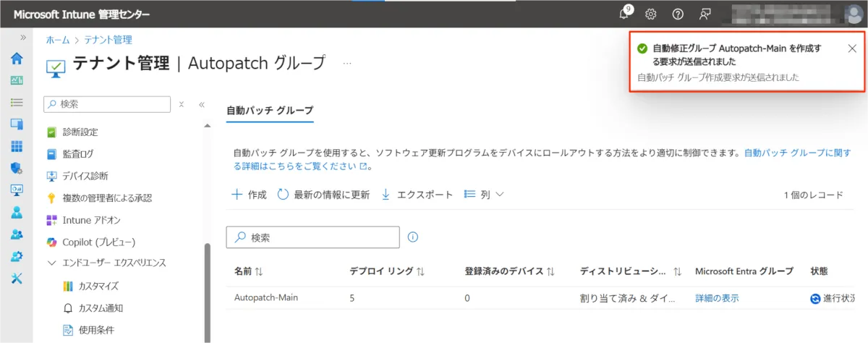Select the 自動パッチ グループ tab
Screen dimensions: 868x343
(270, 111)
